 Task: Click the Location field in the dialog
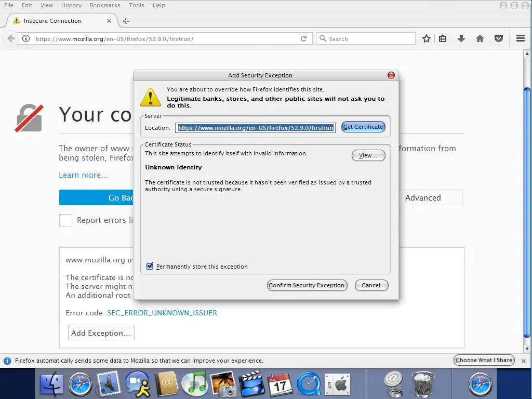click(x=256, y=128)
